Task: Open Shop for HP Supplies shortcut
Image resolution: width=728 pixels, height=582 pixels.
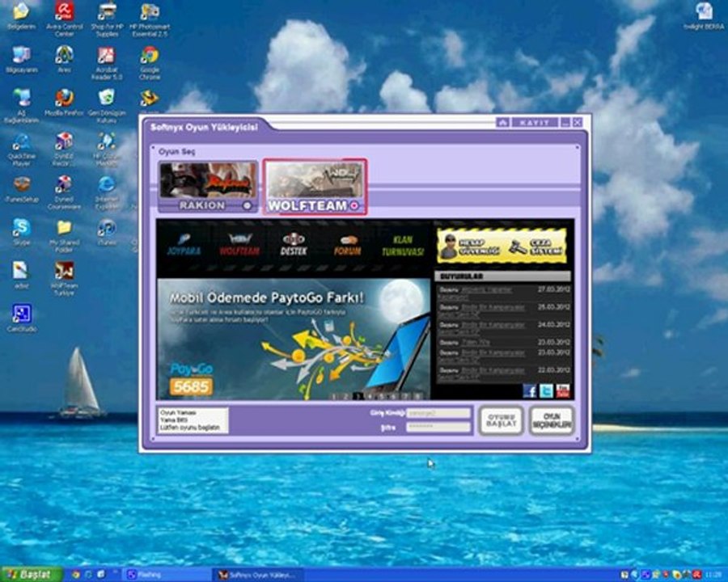Action: pos(107,19)
